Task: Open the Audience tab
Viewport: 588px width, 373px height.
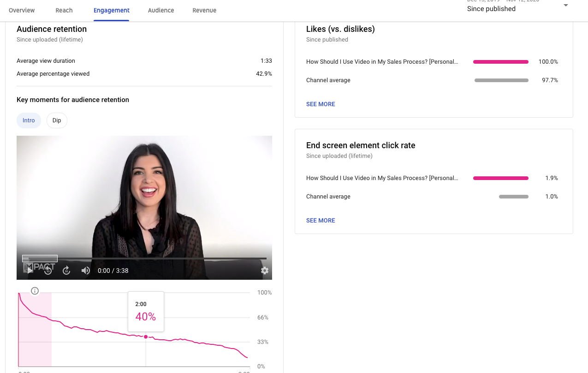Action: point(161,10)
